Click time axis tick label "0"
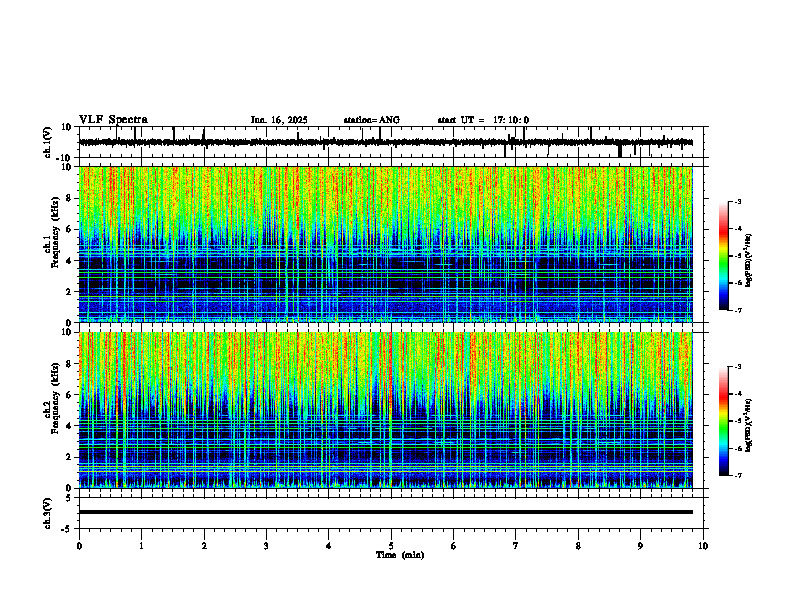 coord(79,546)
